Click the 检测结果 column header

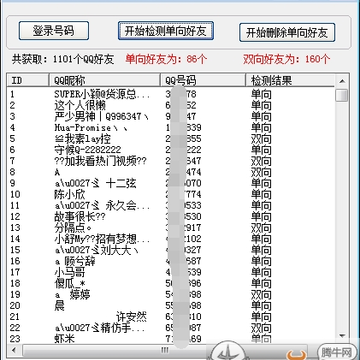tap(290, 80)
